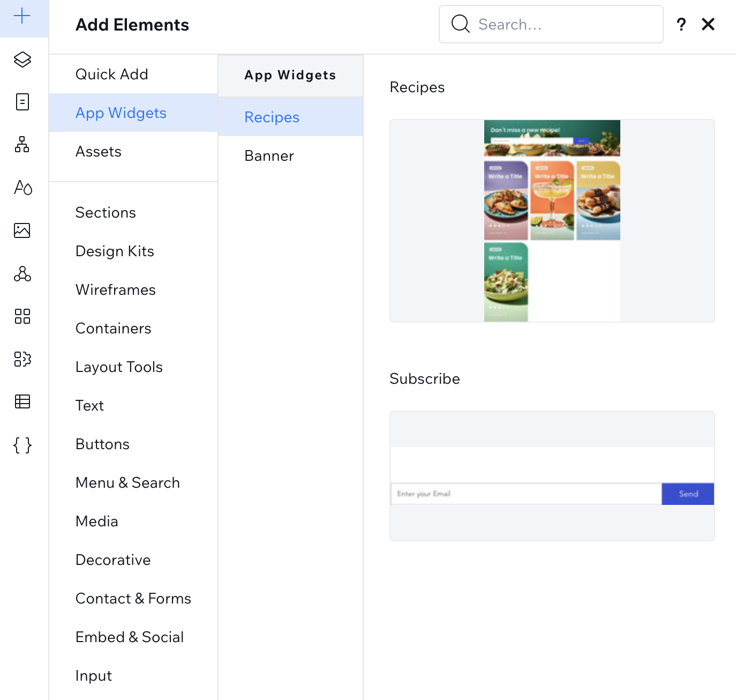Open the Pages icon in sidebar
Image resolution: width=736 pixels, height=700 pixels.
click(22, 102)
